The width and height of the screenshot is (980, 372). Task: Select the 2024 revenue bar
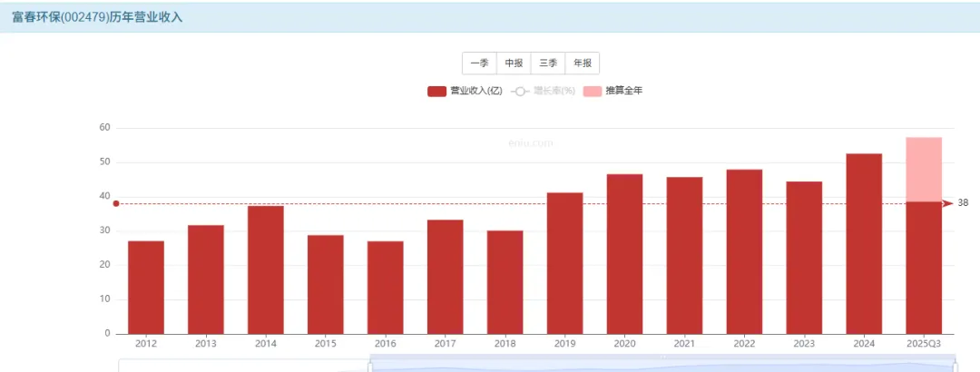(x=864, y=244)
